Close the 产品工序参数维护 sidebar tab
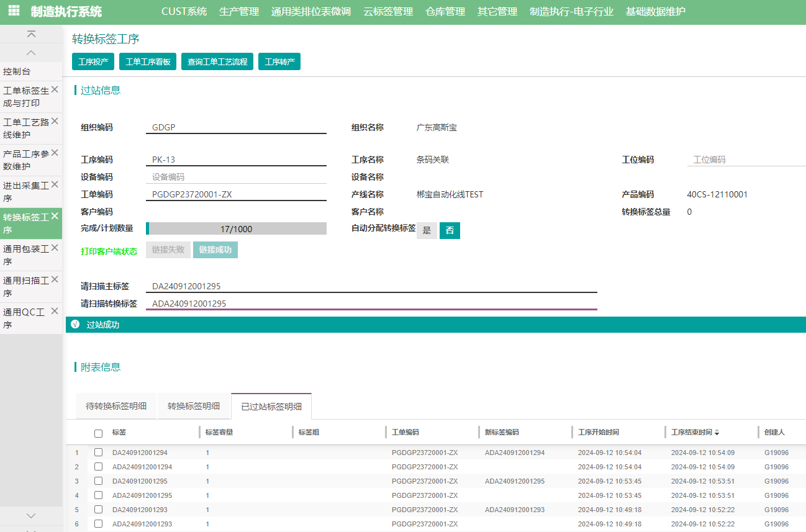 pos(55,152)
